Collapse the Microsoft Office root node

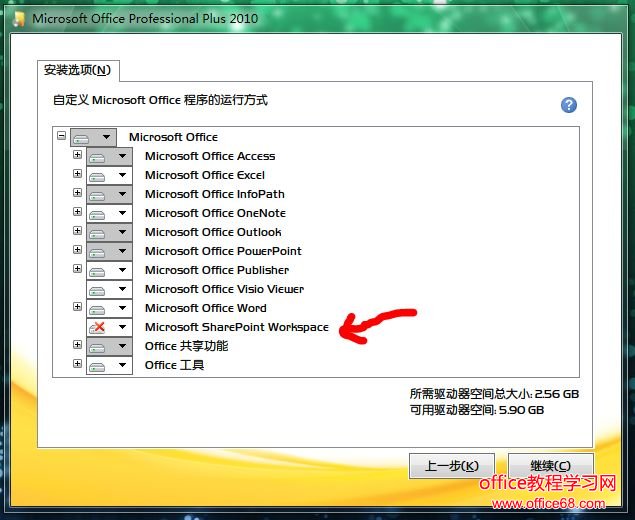coord(62,135)
